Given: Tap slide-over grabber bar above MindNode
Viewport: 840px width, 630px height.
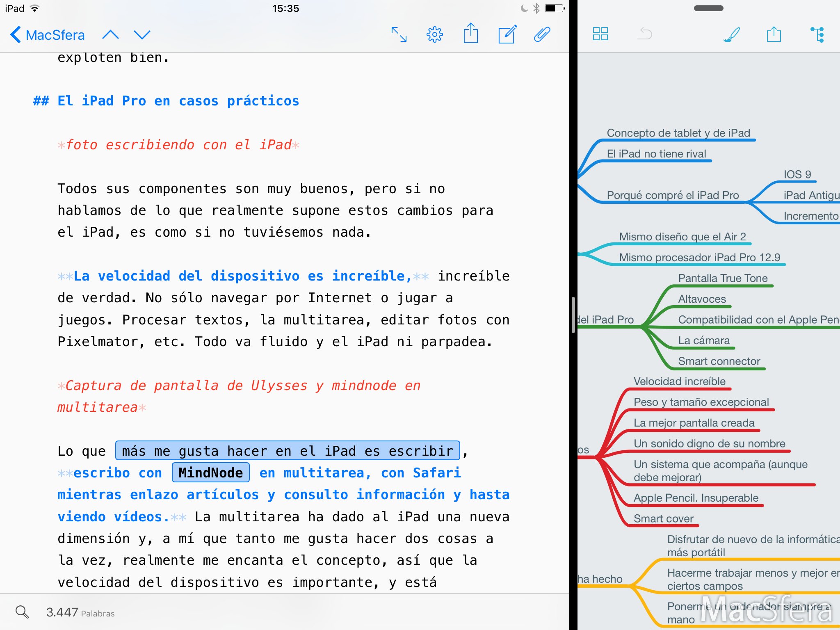Looking at the screenshot, I should (709, 8).
